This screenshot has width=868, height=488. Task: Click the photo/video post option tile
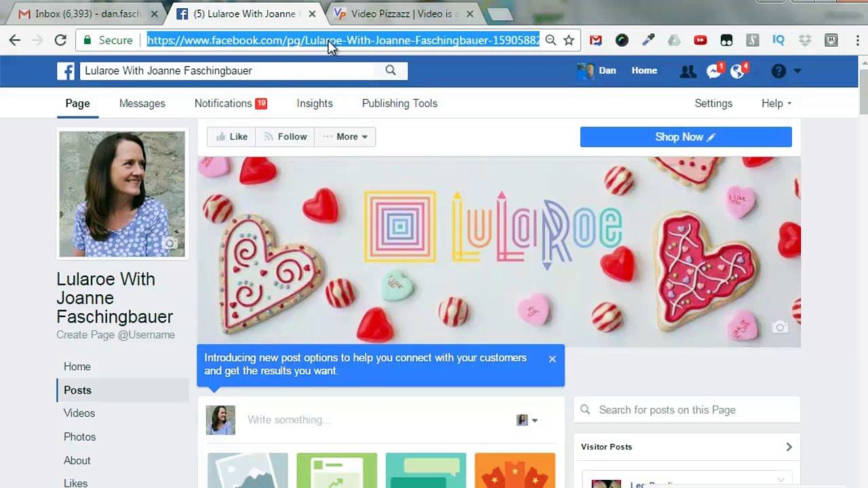click(x=248, y=470)
